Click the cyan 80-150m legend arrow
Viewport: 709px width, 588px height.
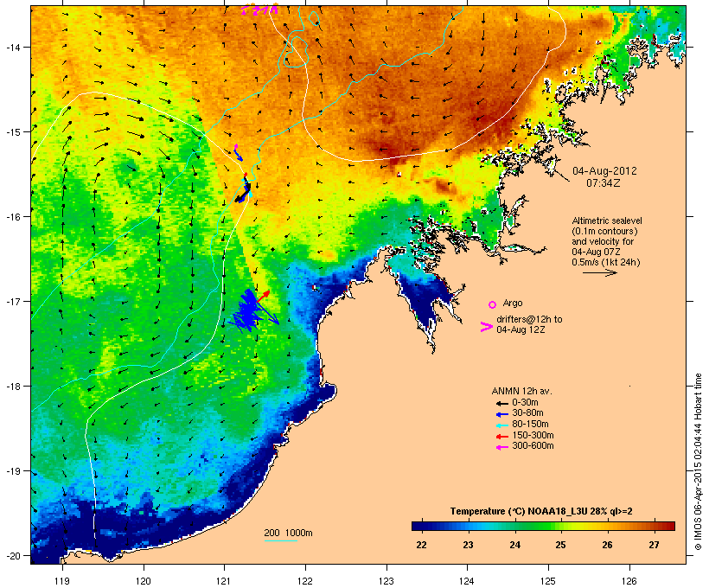coord(501,425)
